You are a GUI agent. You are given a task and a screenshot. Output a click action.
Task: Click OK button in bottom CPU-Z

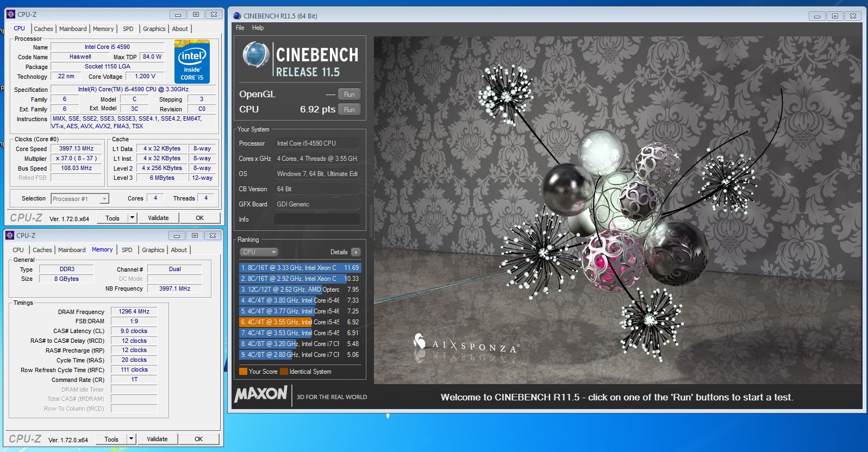[x=199, y=439]
